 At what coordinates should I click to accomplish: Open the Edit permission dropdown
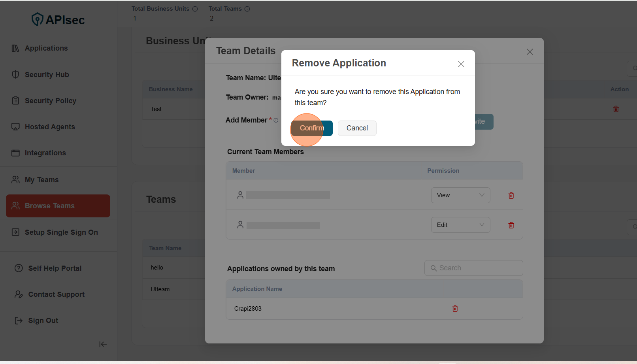(x=460, y=225)
